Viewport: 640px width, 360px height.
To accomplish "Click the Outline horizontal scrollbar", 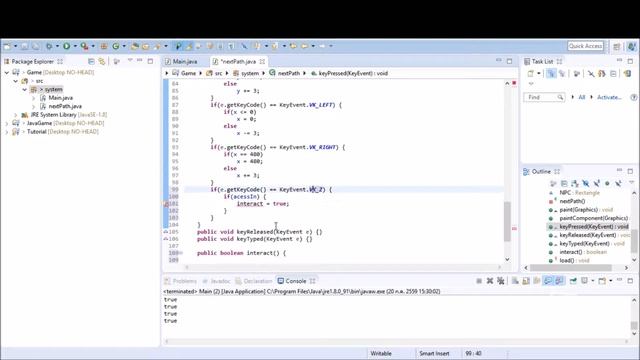I will pyautogui.click(x=571, y=268).
